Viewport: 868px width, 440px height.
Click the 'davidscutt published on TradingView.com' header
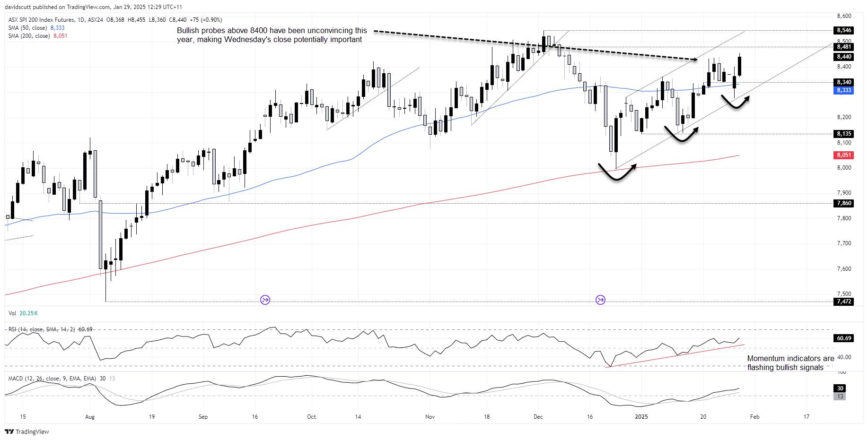tap(93, 7)
